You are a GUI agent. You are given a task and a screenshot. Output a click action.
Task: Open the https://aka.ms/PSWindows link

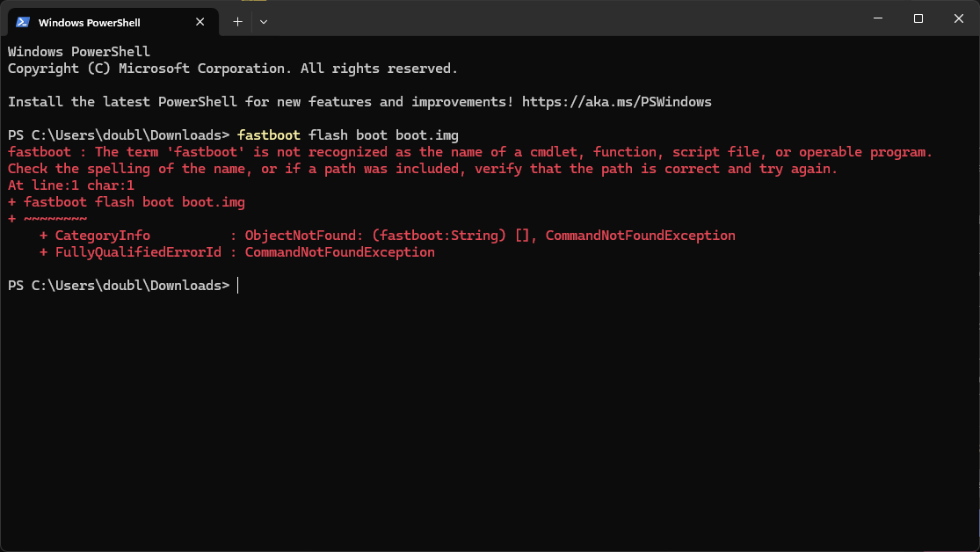[x=617, y=102]
